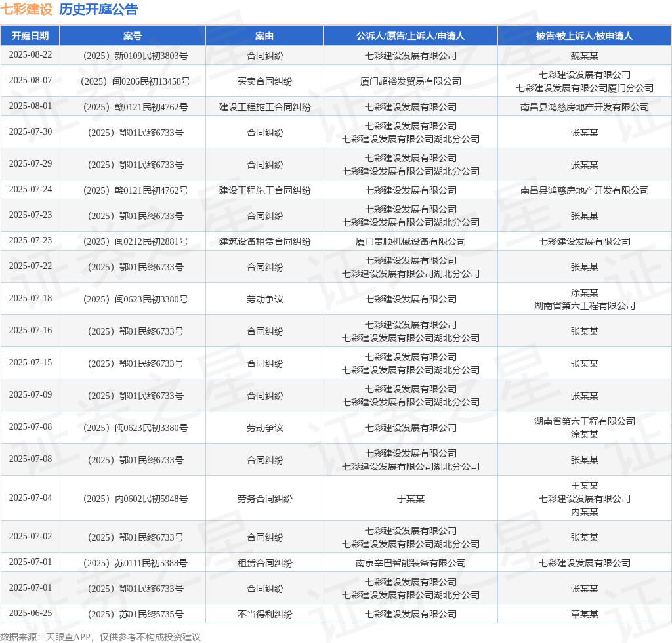Click 涂某某 in 2025-07-18 row

(585, 293)
